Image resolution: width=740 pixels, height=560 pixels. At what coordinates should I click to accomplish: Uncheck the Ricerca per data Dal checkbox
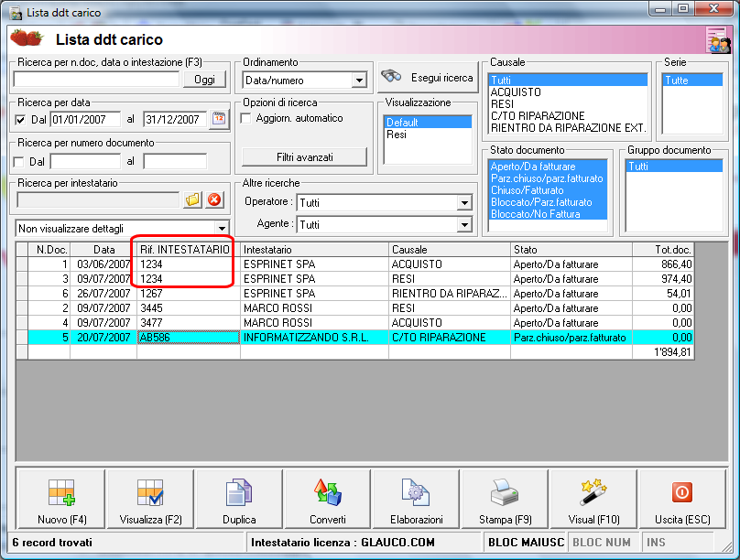pos(20,120)
